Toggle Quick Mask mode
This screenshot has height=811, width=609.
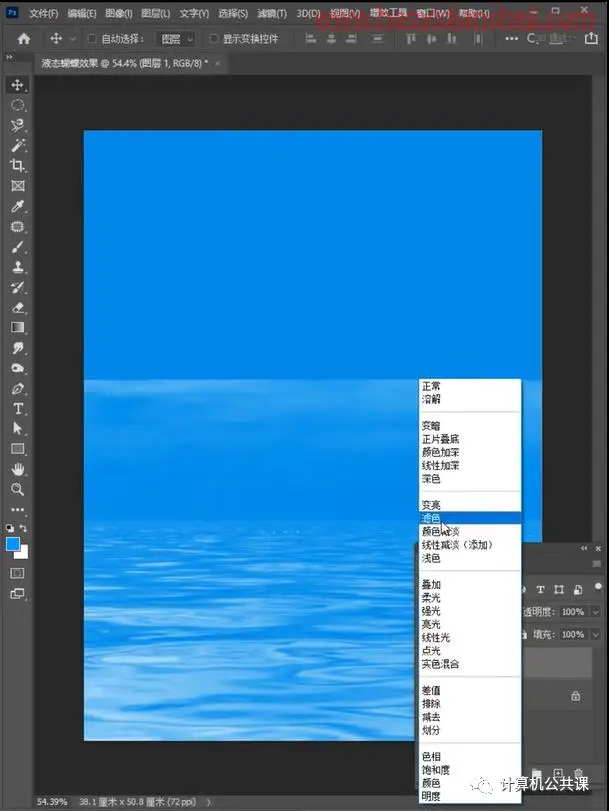click(x=18, y=573)
